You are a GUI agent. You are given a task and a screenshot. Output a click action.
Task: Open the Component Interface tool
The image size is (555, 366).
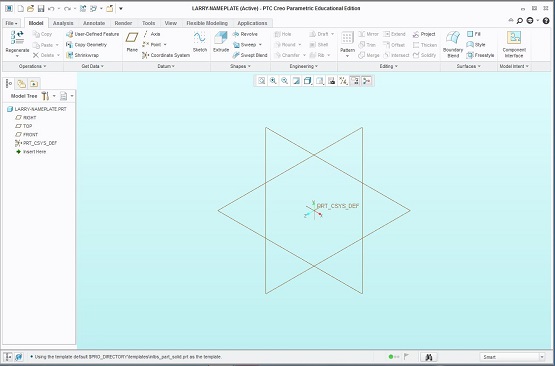tap(514, 44)
